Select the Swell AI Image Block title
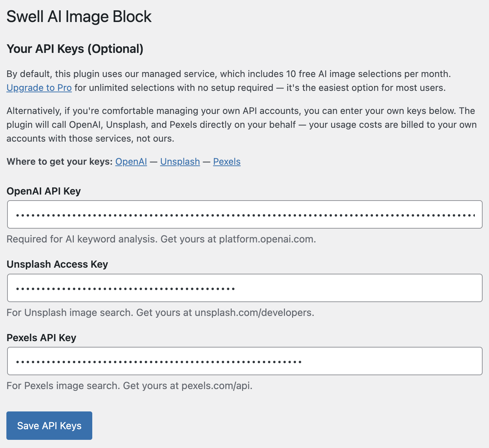 79,16
